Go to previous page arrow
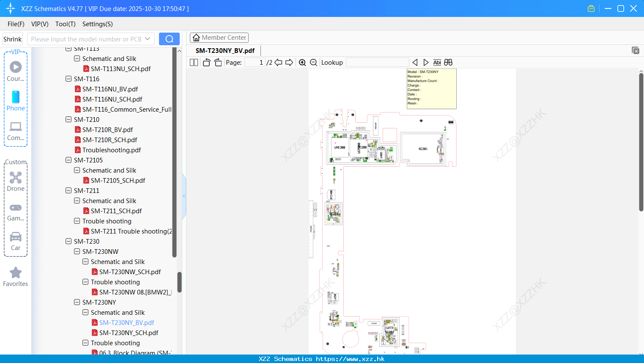This screenshot has height=363, width=644. [x=278, y=62]
